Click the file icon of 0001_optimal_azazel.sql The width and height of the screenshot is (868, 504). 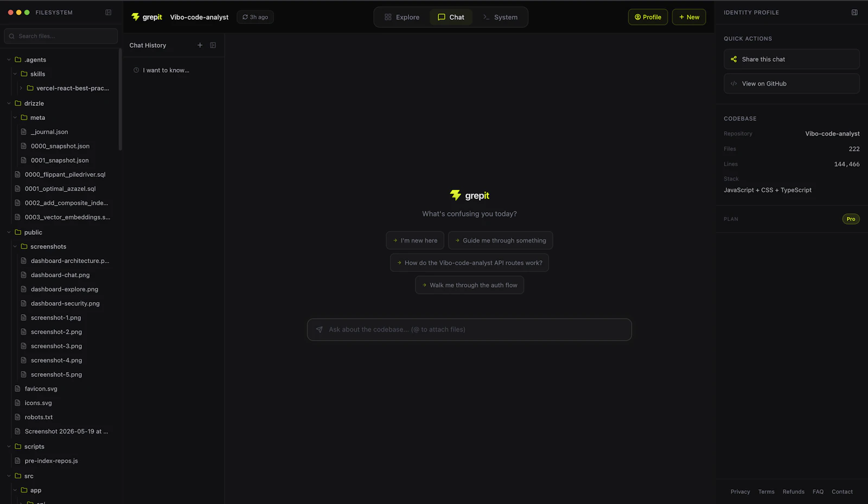17,189
